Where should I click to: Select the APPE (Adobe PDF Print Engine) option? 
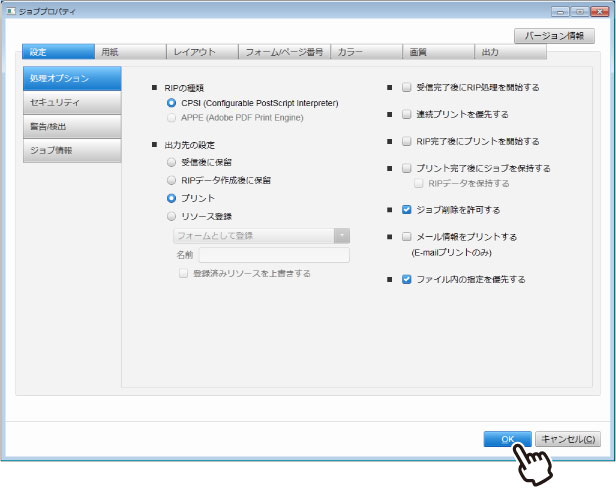point(171,118)
